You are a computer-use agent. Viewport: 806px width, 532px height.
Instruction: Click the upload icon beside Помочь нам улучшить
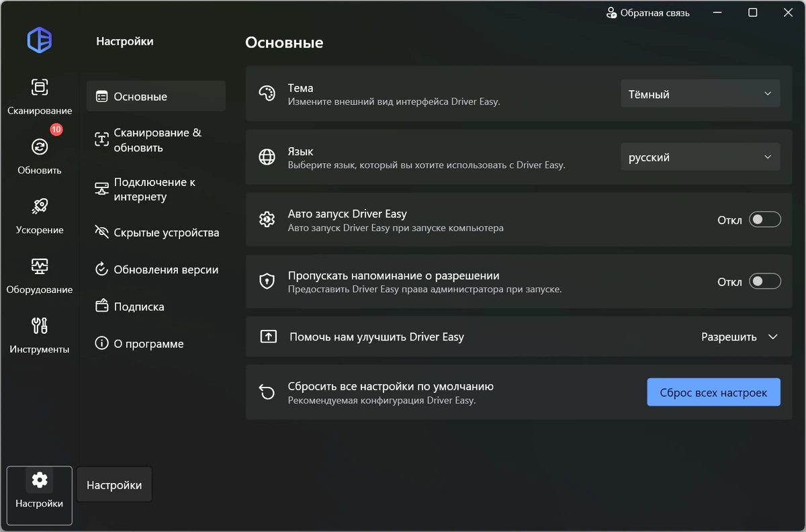(268, 337)
